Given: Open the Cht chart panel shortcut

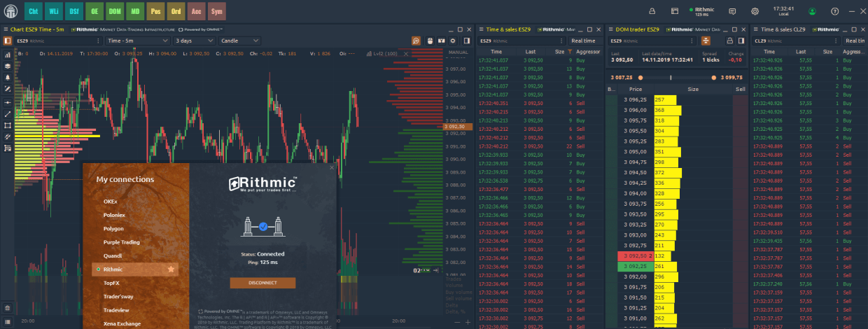Looking at the screenshot, I should [x=33, y=11].
